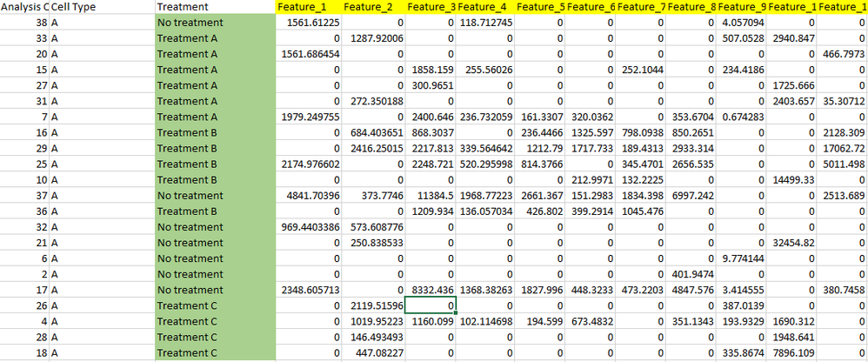Select cell containing 353.6704

tap(691, 117)
